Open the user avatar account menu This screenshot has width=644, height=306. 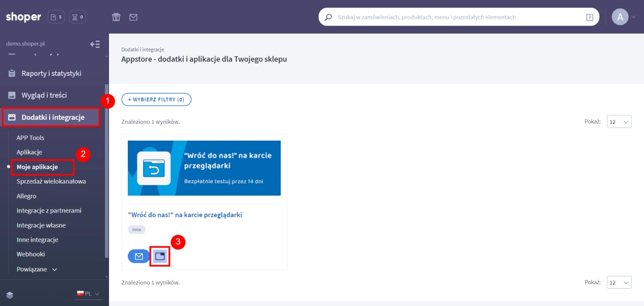coord(624,17)
